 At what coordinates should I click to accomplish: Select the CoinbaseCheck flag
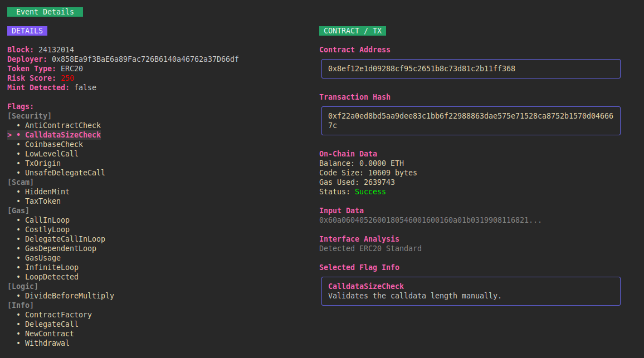tap(53, 144)
